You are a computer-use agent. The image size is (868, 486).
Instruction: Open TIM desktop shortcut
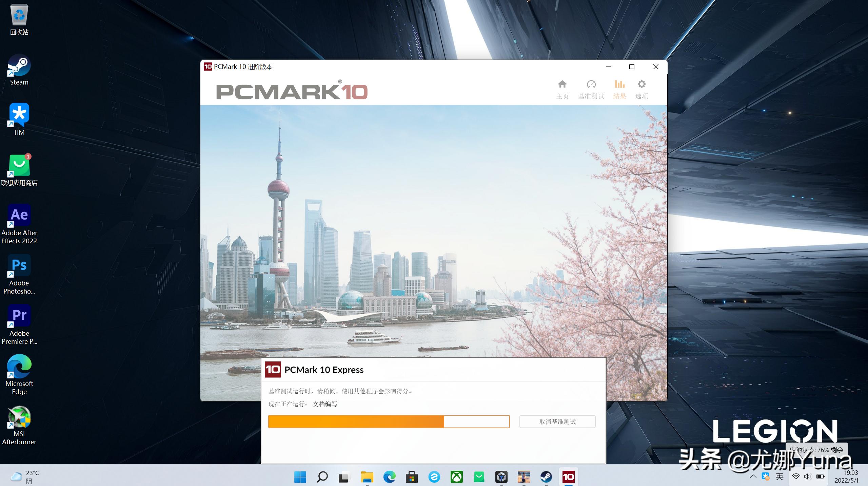(x=19, y=119)
